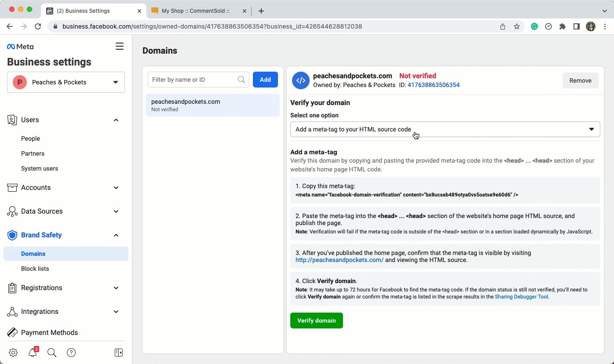Open the Sharing Debugger Tool link
The height and width of the screenshot is (364, 614).
pyautogui.click(x=522, y=297)
